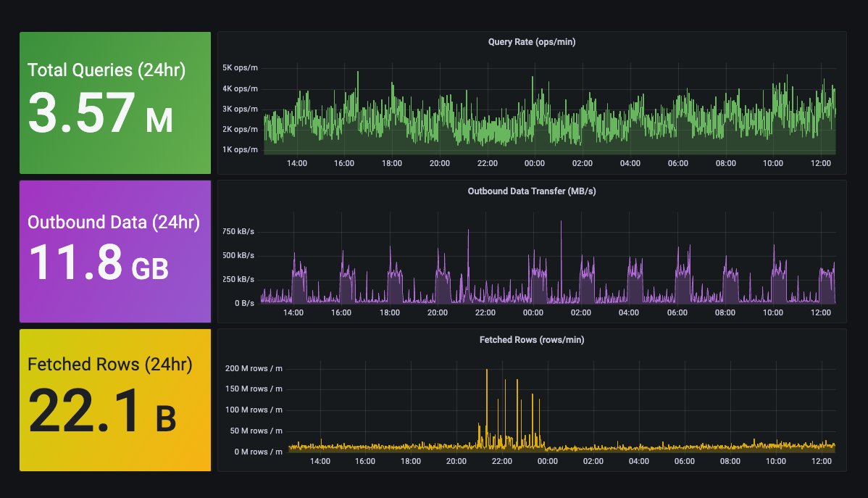This screenshot has width=868, height=498.
Task: Click the 1K ops/m axis label
Action: pos(240,149)
